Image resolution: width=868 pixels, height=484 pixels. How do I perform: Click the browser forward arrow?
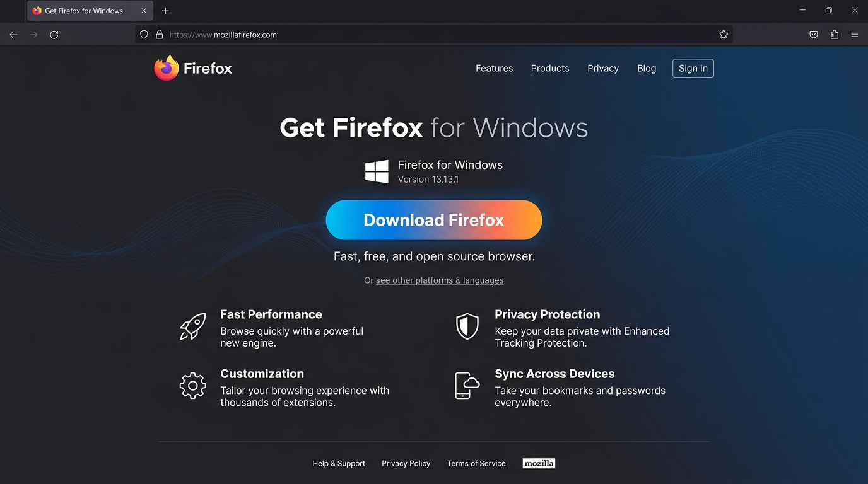34,35
